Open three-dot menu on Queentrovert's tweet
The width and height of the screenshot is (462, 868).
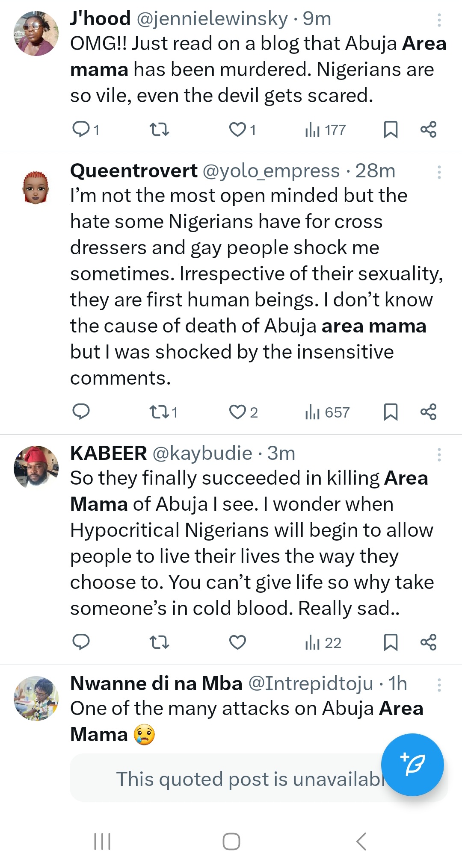pyautogui.click(x=439, y=172)
